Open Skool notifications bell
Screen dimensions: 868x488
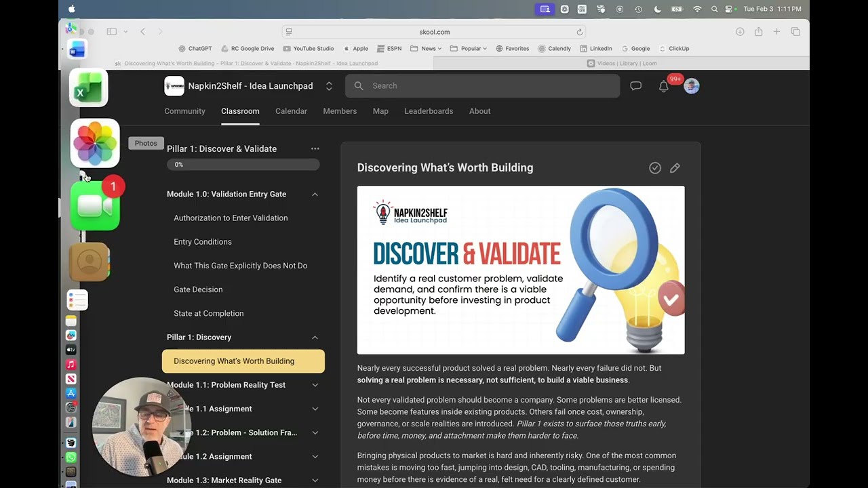pyautogui.click(x=664, y=86)
